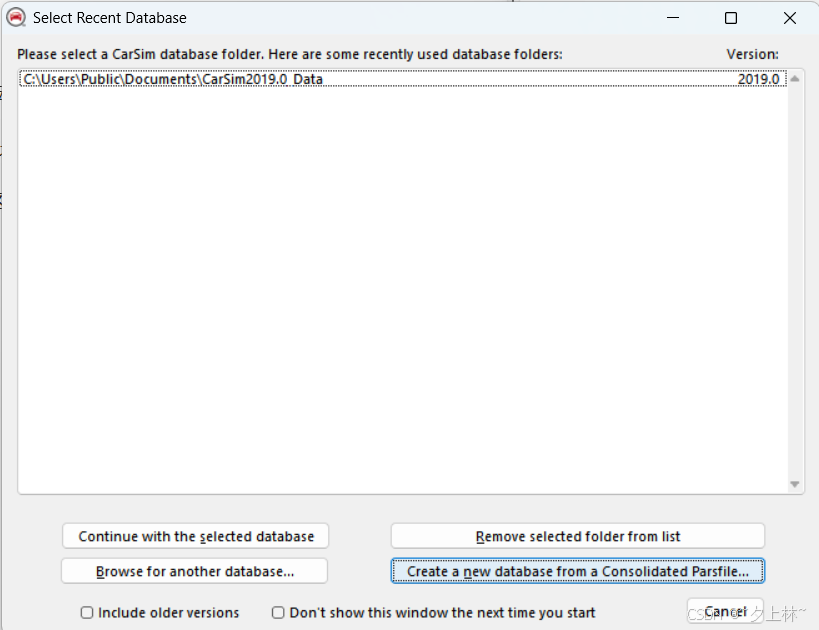Viewport: 819px width, 630px height.
Task: Create a new database from Consolidated Parsfile
Action: 578,571
